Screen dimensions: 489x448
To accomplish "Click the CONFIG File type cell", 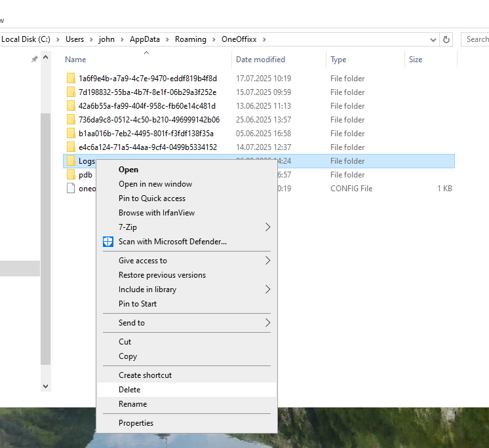I will [351, 188].
